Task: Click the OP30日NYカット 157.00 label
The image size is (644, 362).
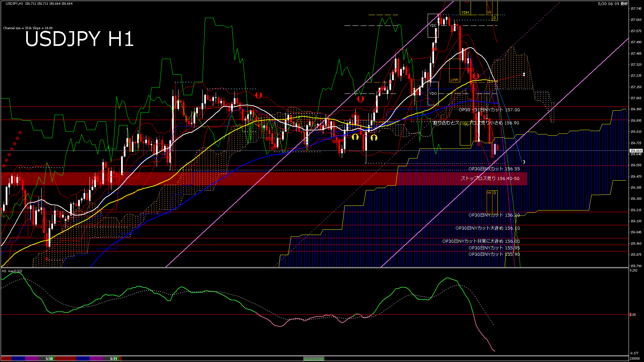Action: coord(489,110)
